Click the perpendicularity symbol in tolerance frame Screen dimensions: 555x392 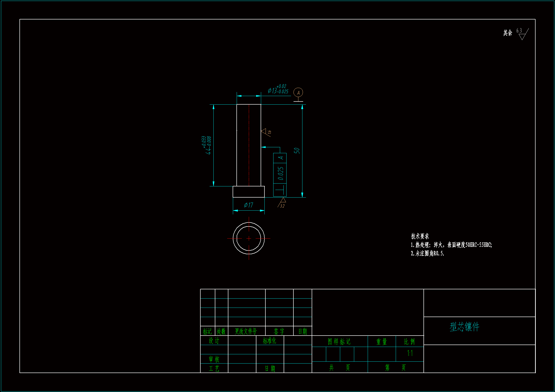click(280, 190)
